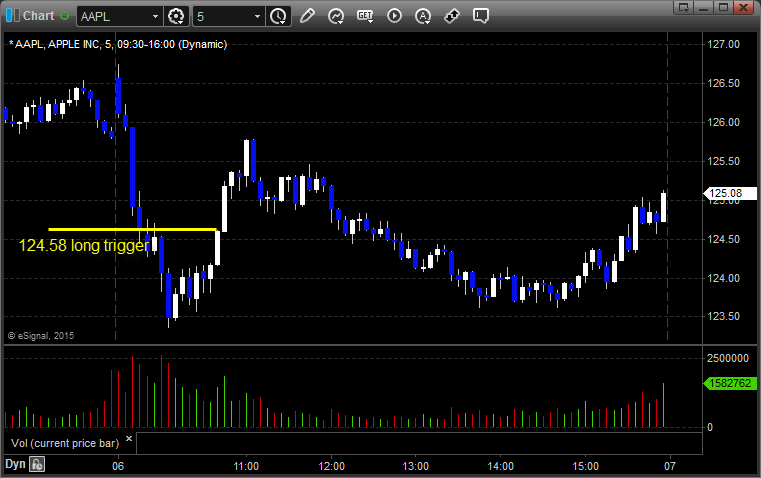Click the yellow trigger line
Screen dimensions: 761x478
tap(132, 229)
